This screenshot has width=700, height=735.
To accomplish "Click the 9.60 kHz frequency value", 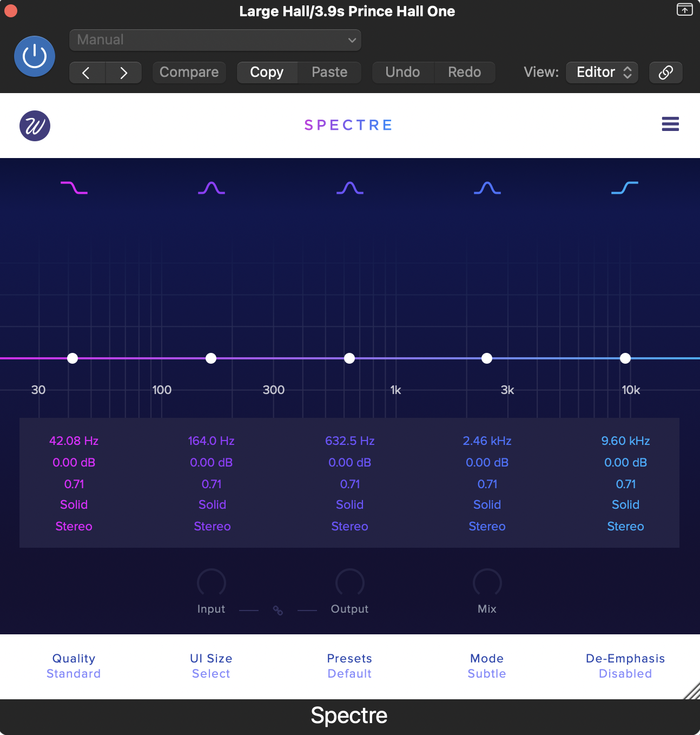I will click(626, 441).
